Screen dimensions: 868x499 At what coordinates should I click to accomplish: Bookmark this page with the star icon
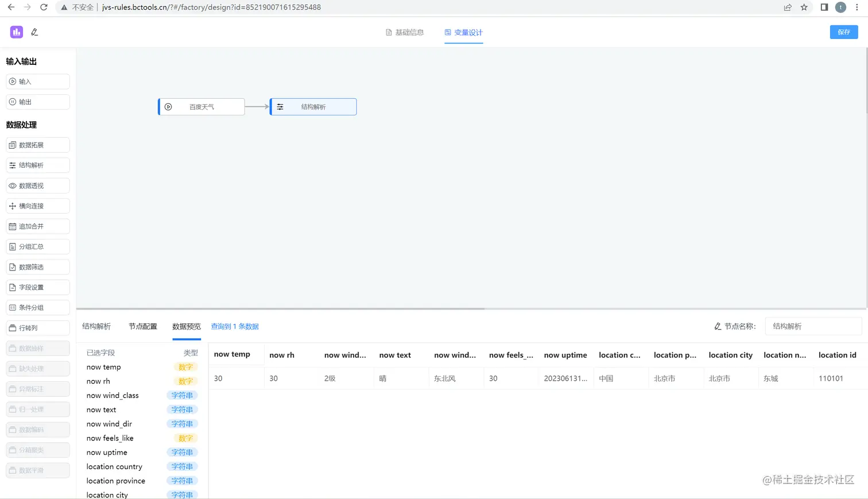[x=804, y=7]
